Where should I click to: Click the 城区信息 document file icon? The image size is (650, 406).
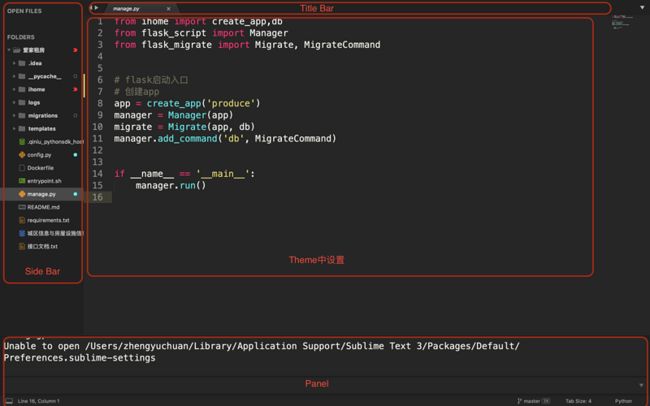(22, 233)
